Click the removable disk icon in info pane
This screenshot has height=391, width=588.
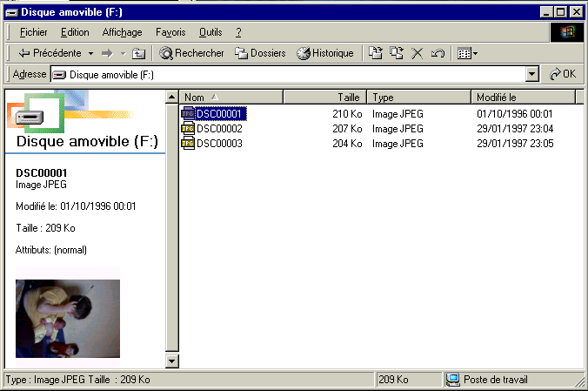(x=30, y=118)
